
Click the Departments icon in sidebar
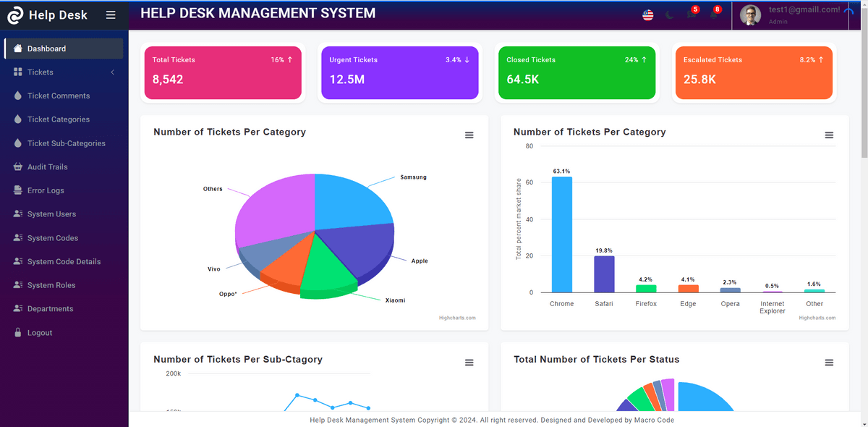coord(18,309)
